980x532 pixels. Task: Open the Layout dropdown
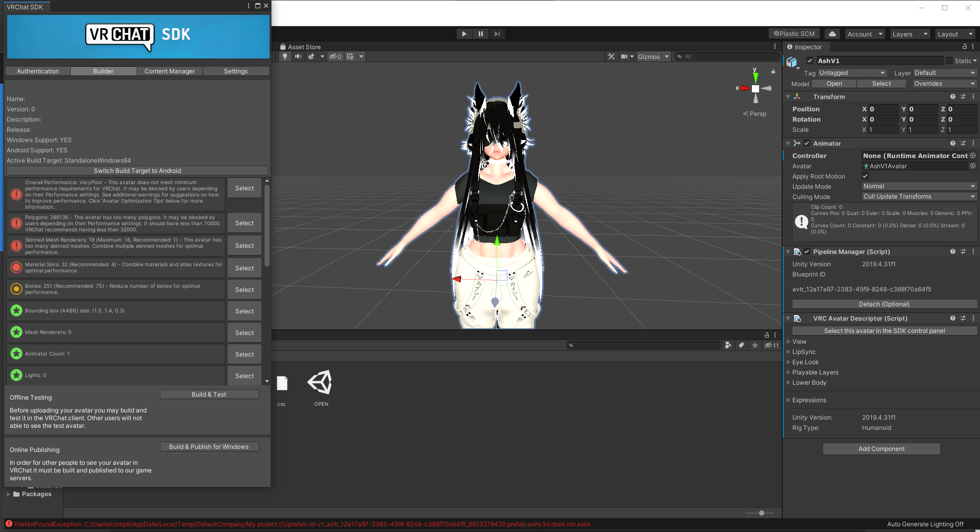click(x=954, y=34)
